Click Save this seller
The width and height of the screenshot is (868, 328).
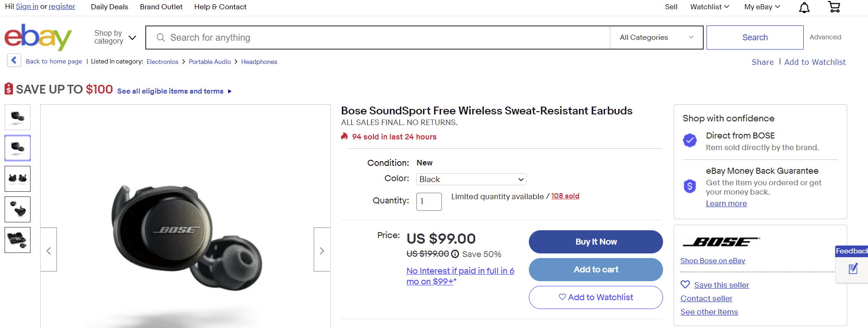point(721,285)
